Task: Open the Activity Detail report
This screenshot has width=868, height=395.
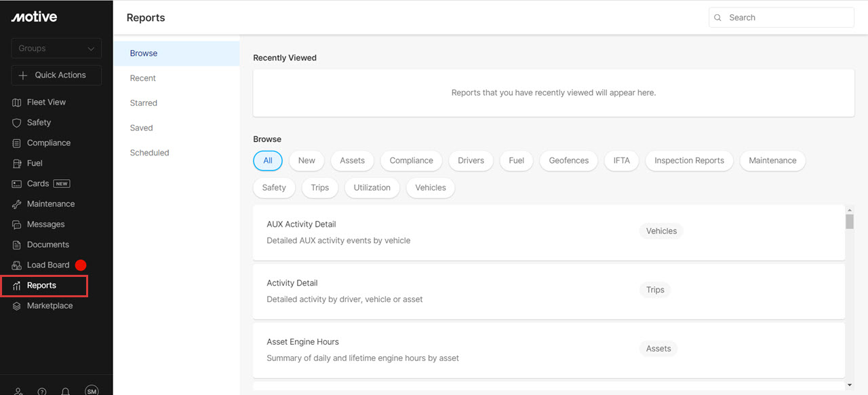Action: pos(549,291)
